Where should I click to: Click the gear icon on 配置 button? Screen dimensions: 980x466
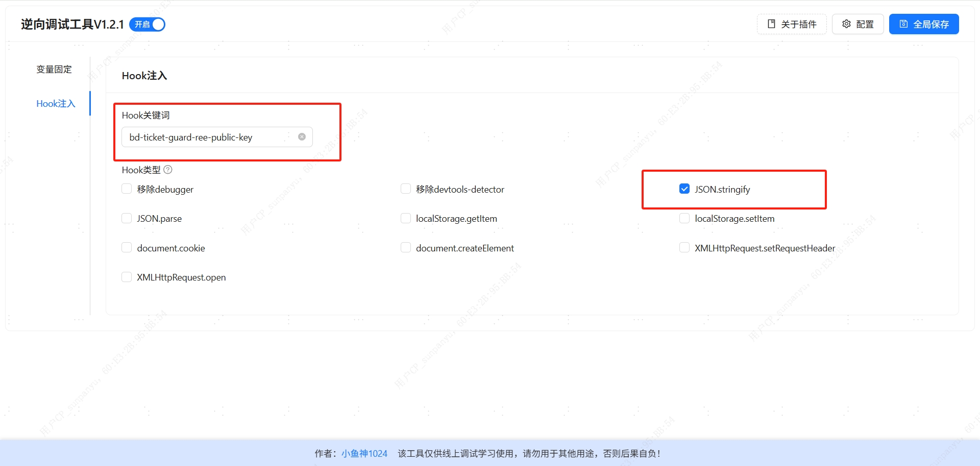coord(846,24)
